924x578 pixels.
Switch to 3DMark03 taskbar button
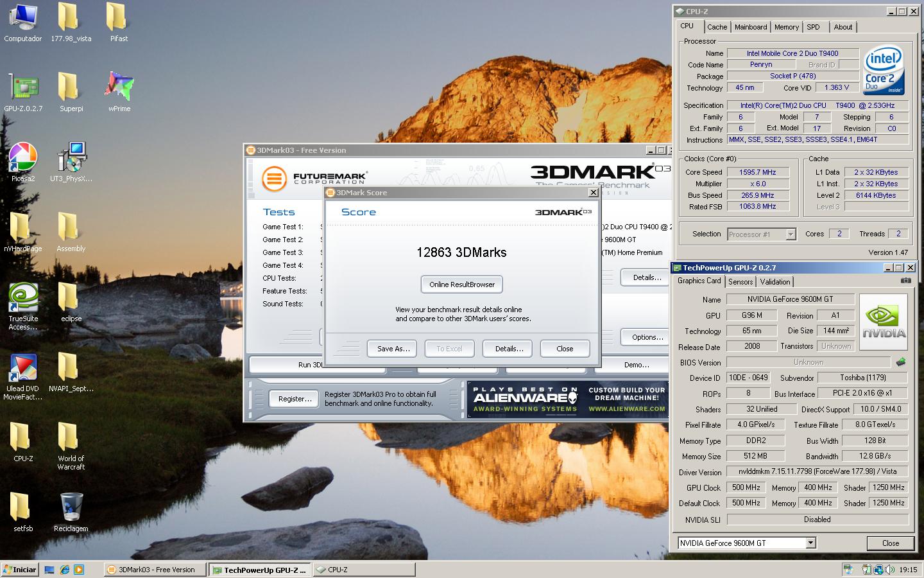click(155, 570)
